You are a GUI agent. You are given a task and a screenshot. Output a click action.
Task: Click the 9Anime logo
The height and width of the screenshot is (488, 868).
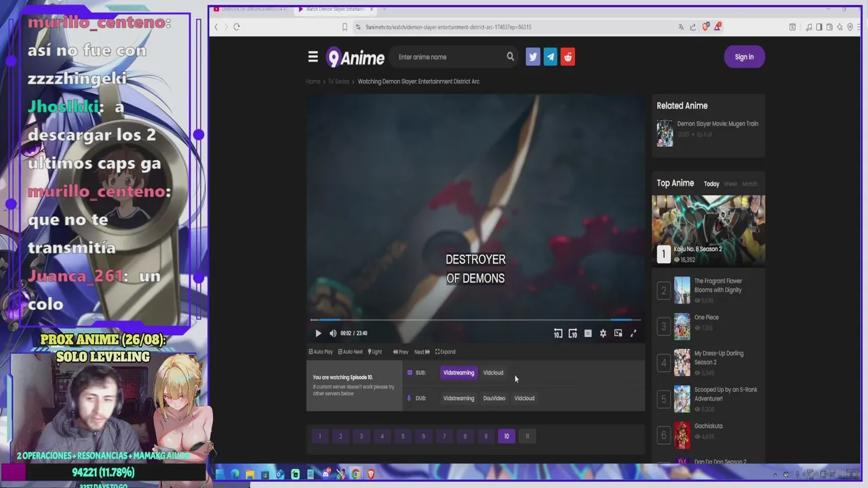(x=355, y=58)
